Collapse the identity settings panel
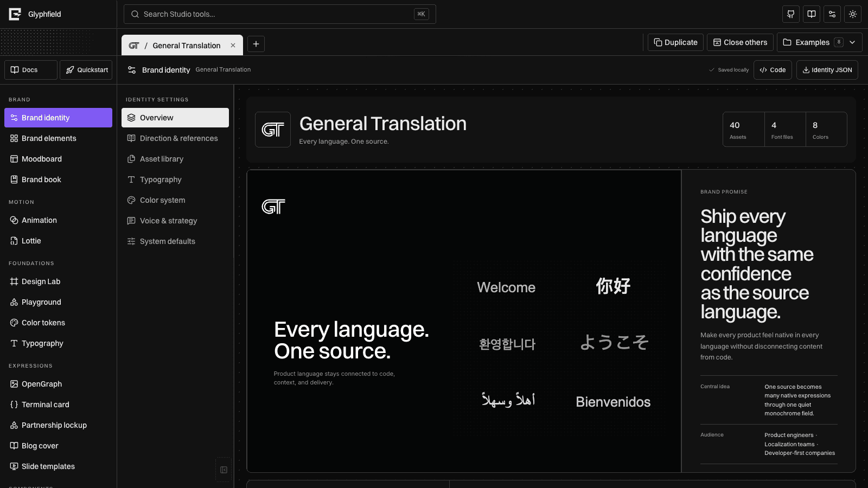 point(224,470)
